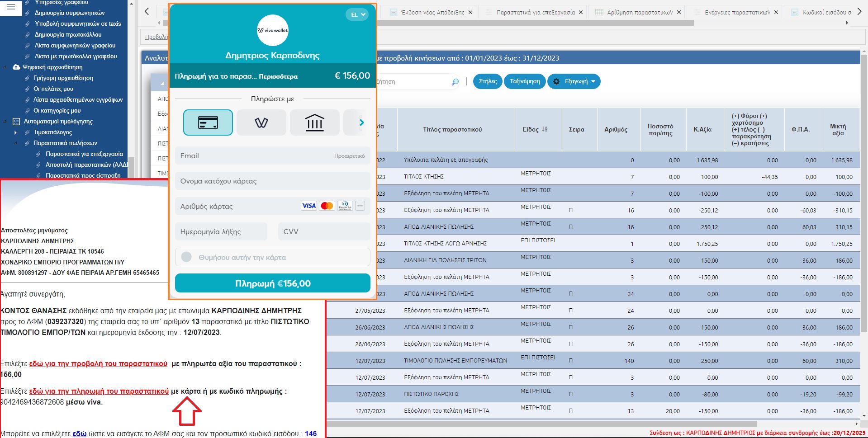Click the Περισσότερα link in the payment header
Image resolution: width=868 pixels, height=438 pixels.
click(278, 76)
